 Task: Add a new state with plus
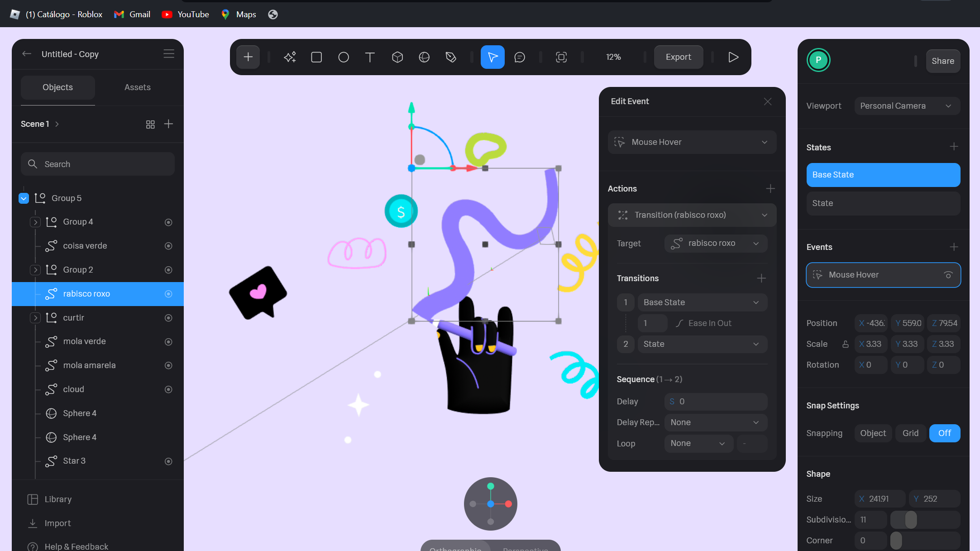click(954, 147)
